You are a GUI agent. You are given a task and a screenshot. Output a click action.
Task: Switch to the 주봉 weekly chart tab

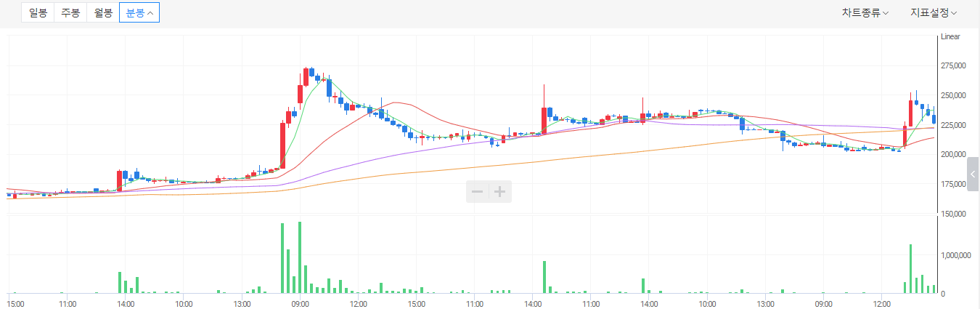[x=70, y=13]
